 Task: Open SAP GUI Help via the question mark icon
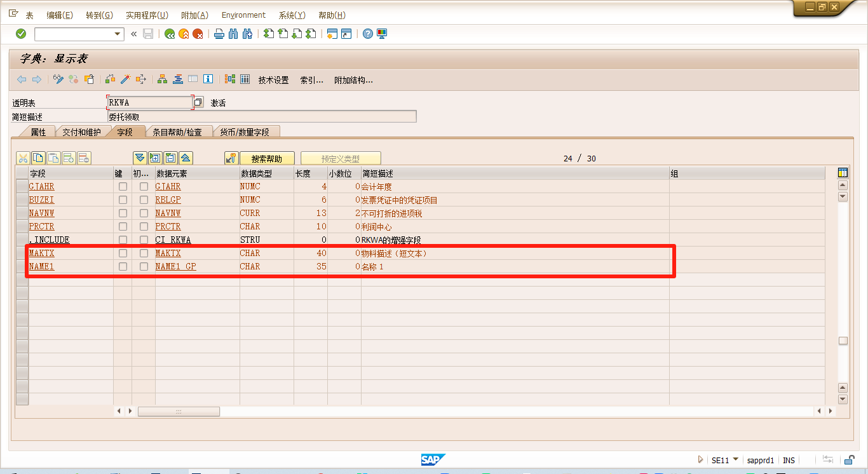(x=367, y=34)
